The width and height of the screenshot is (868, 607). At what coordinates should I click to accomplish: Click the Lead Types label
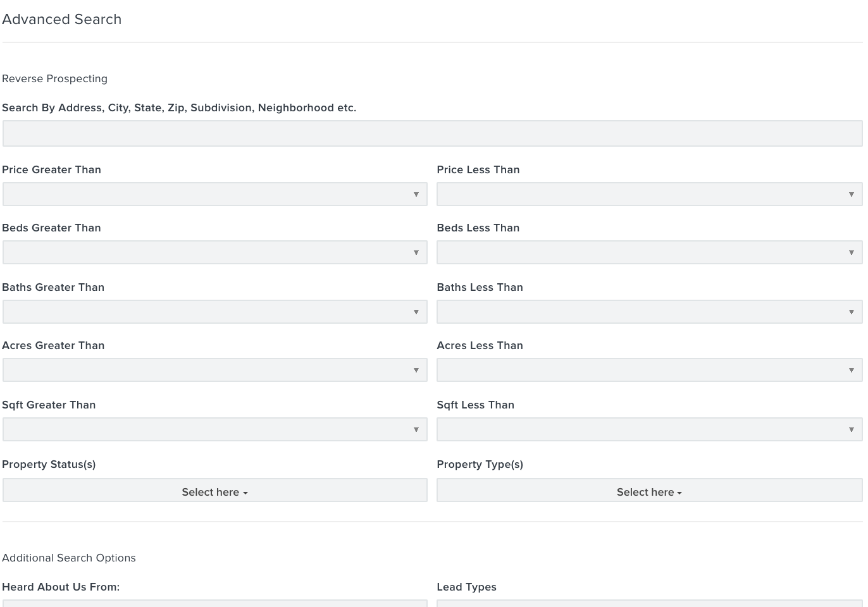pyautogui.click(x=467, y=587)
